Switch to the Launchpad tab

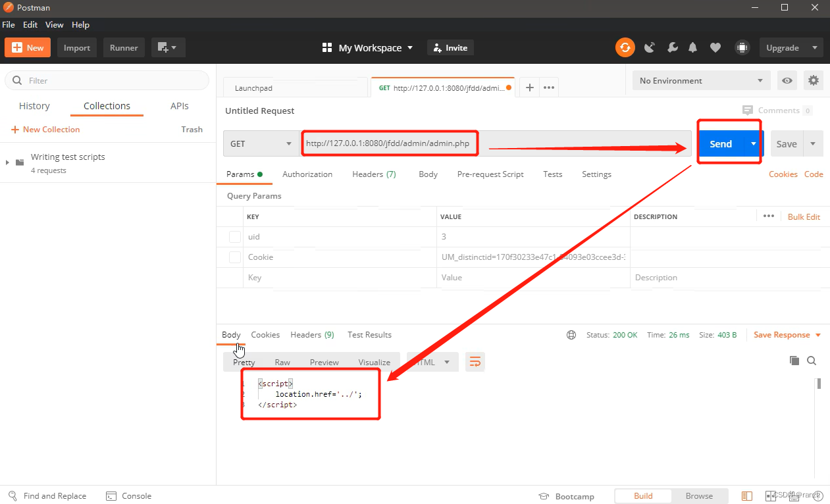point(296,88)
